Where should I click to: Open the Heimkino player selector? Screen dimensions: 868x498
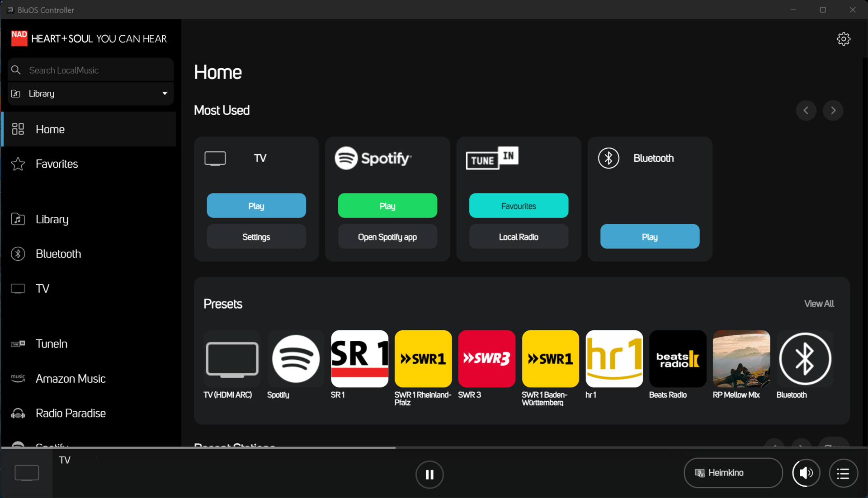point(733,473)
